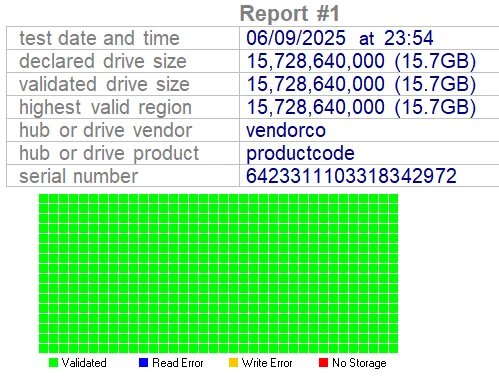Select the 'highest valid region' label
This screenshot has height=379, width=499.
coord(105,108)
